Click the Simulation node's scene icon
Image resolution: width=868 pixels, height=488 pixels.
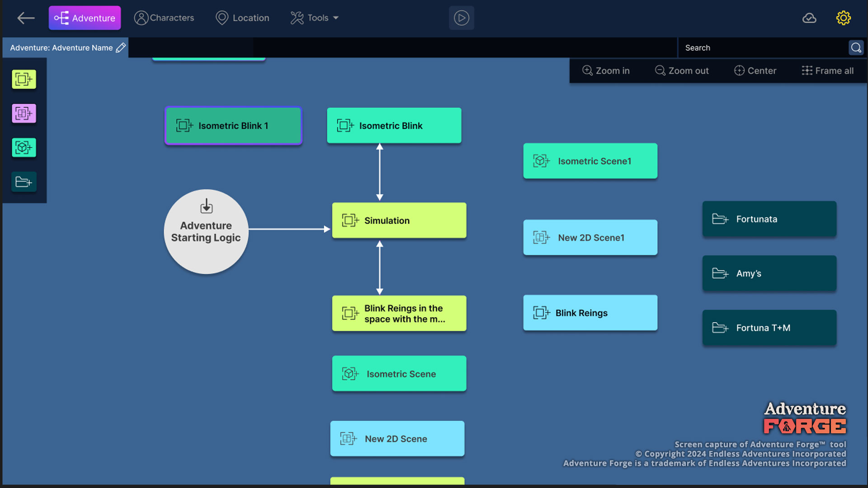pos(350,221)
